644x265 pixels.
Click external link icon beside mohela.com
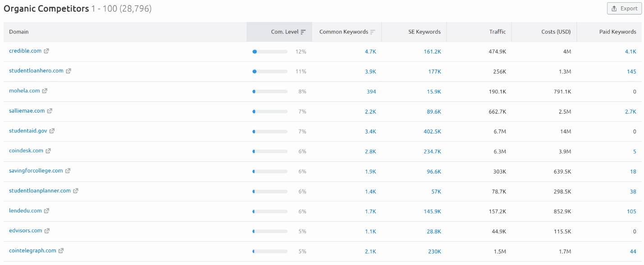coord(45,91)
